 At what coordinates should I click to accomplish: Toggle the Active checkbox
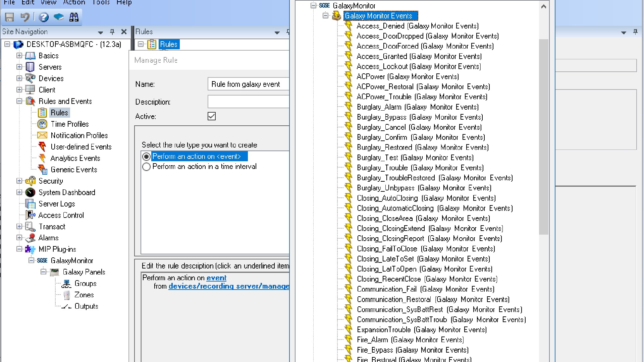pos(212,116)
